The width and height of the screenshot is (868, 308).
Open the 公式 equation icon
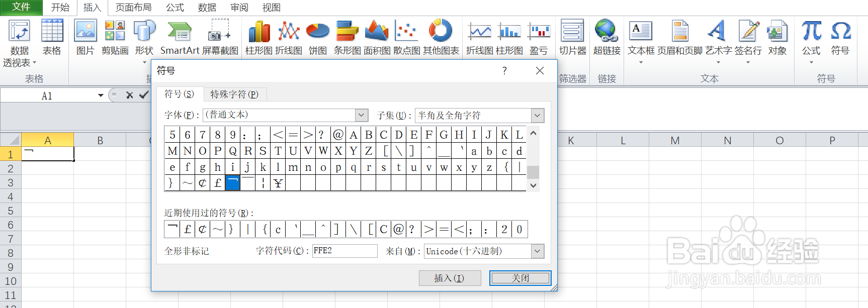click(811, 31)
